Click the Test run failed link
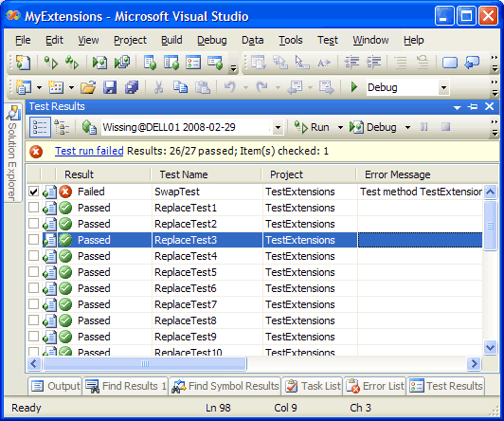Image resolution: width=504 pixels, height=421 pixels. point(89,151)
